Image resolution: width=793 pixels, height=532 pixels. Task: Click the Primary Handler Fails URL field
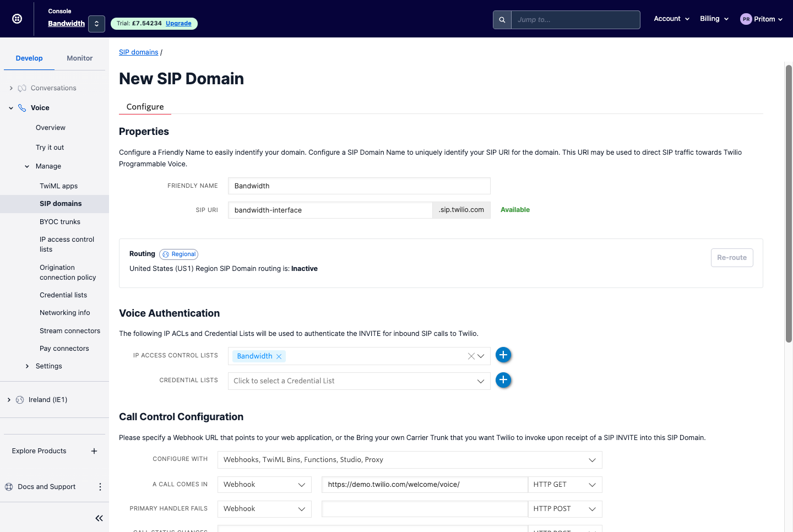[425, 509]
